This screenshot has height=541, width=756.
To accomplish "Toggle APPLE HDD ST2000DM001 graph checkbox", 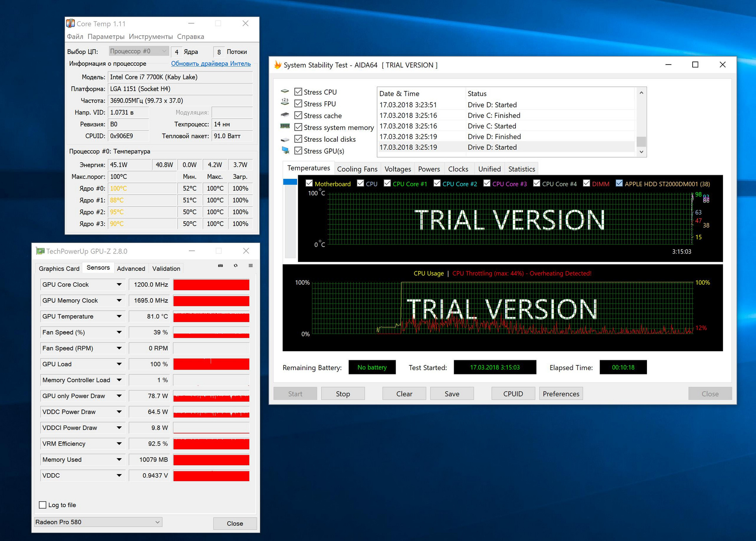I will 619,183.
